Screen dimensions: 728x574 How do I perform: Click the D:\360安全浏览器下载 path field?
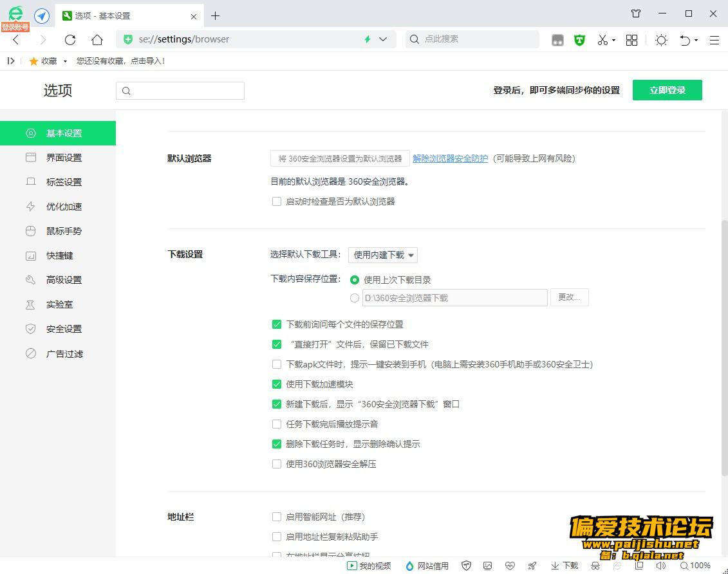coord(454,298)
